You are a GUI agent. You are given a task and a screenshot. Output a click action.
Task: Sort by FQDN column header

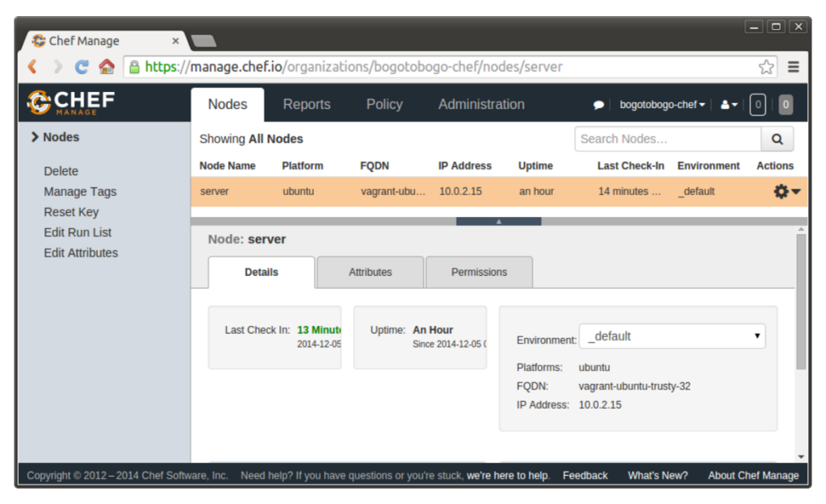374,166
